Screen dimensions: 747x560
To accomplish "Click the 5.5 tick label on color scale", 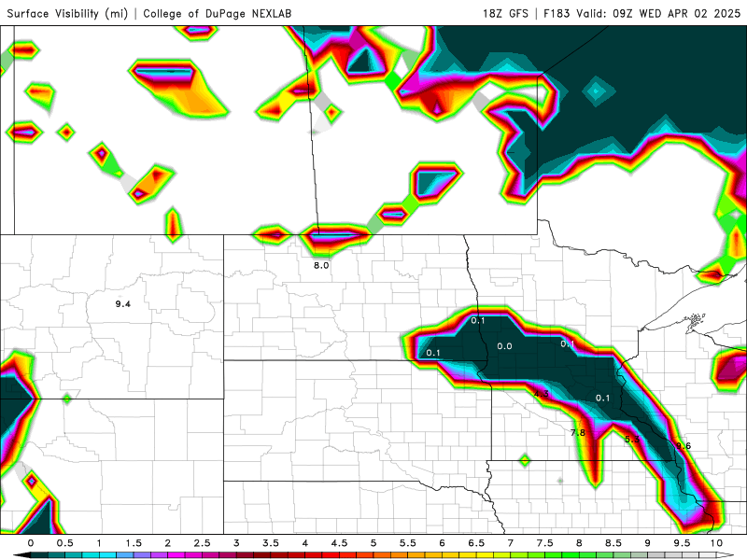I will pos(408,543).
